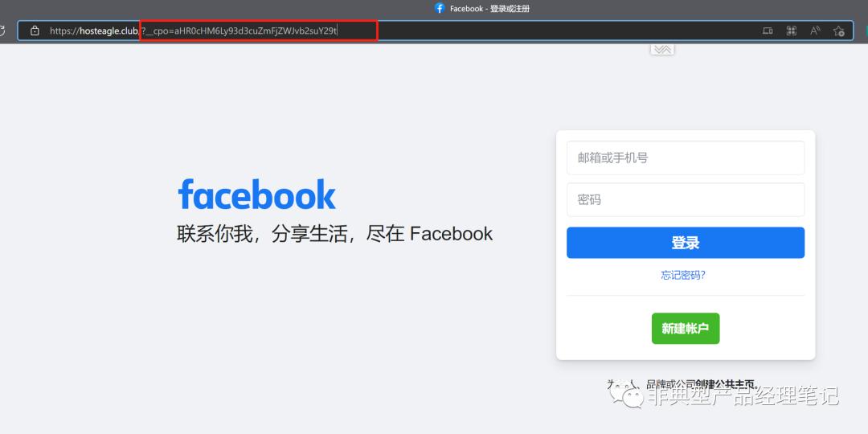Activate the Read aloud icon in address bar
The width and height of the screenshot is (868, 434).
point(815,31)
